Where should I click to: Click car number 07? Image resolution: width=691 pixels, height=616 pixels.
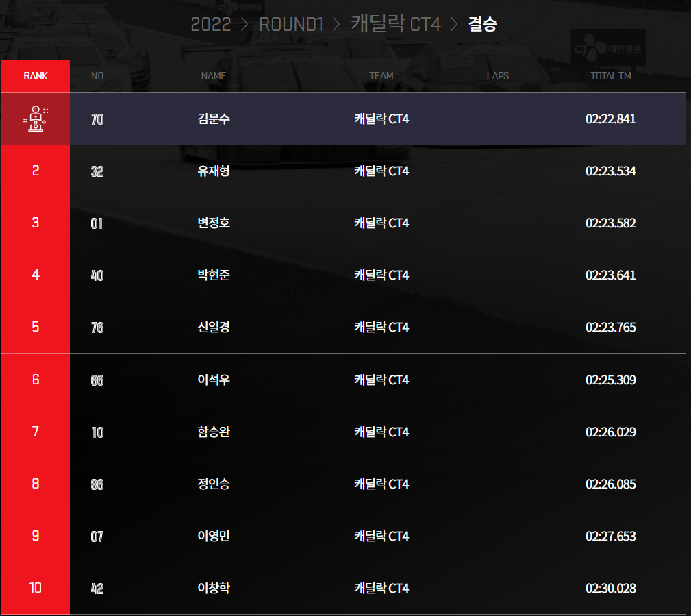coord(97,537)
